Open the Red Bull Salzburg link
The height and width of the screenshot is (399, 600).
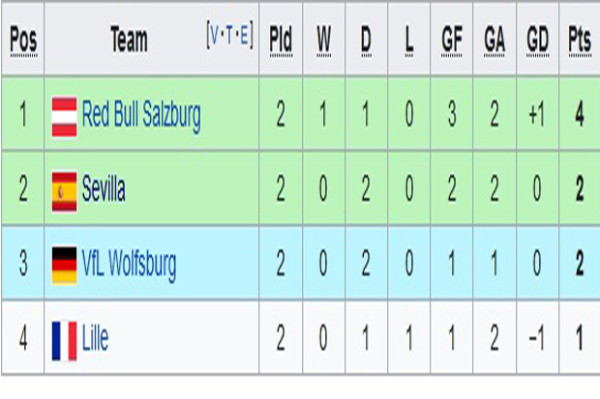point(141,116)
